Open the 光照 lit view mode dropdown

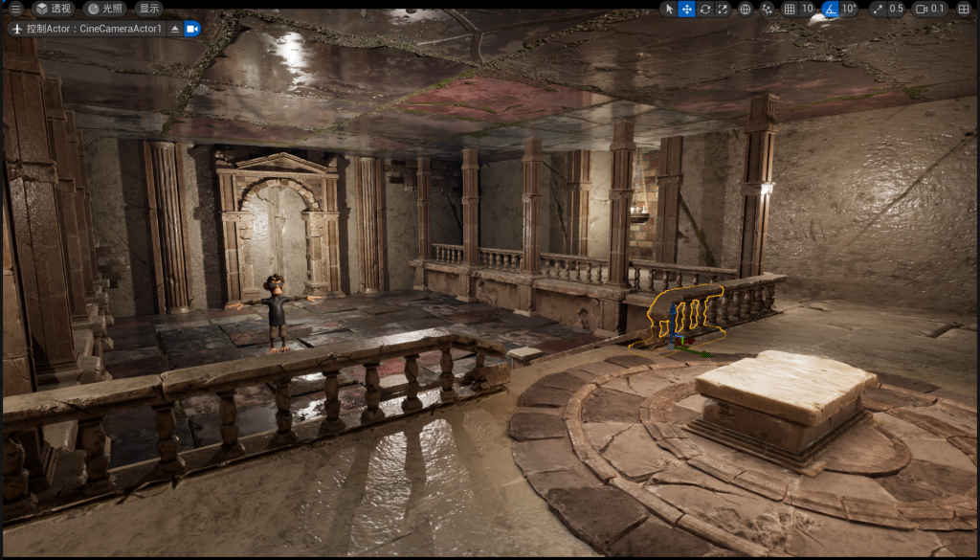pos(104,9)
